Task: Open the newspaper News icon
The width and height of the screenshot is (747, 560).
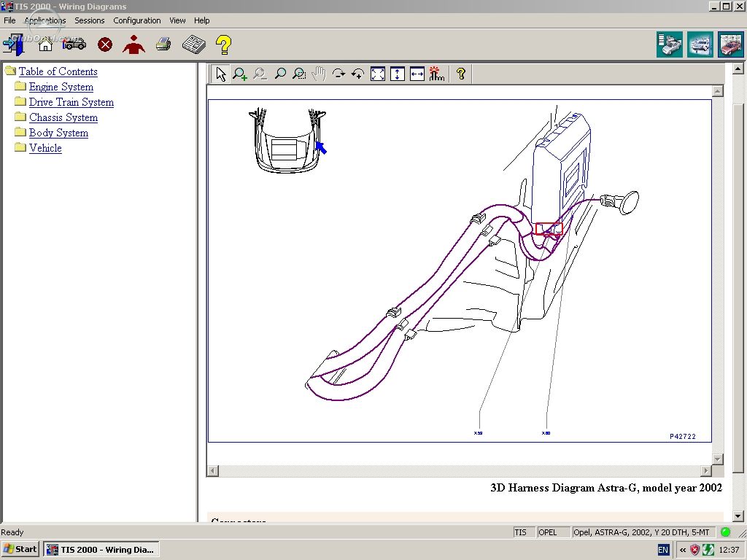Action: pos(194,44)
